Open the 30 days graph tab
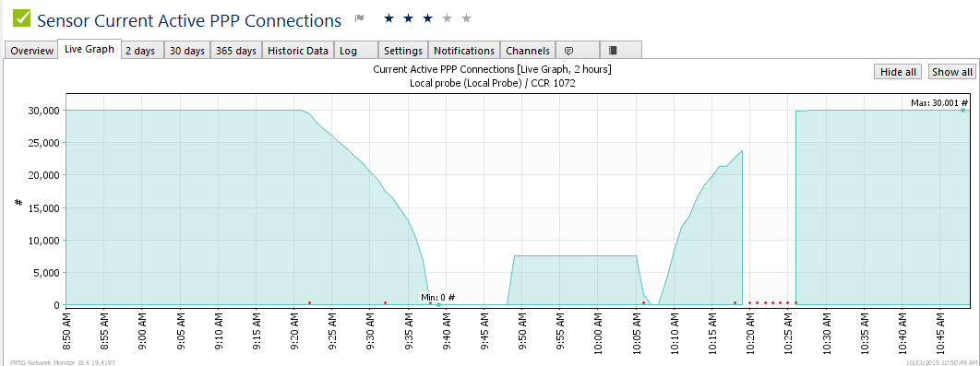 pos(187,51)
